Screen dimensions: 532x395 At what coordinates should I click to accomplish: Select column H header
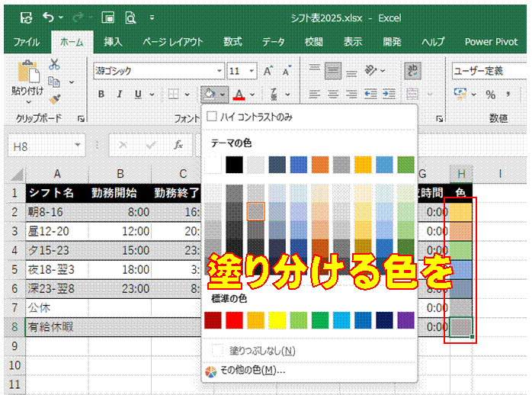click(461, 174)
